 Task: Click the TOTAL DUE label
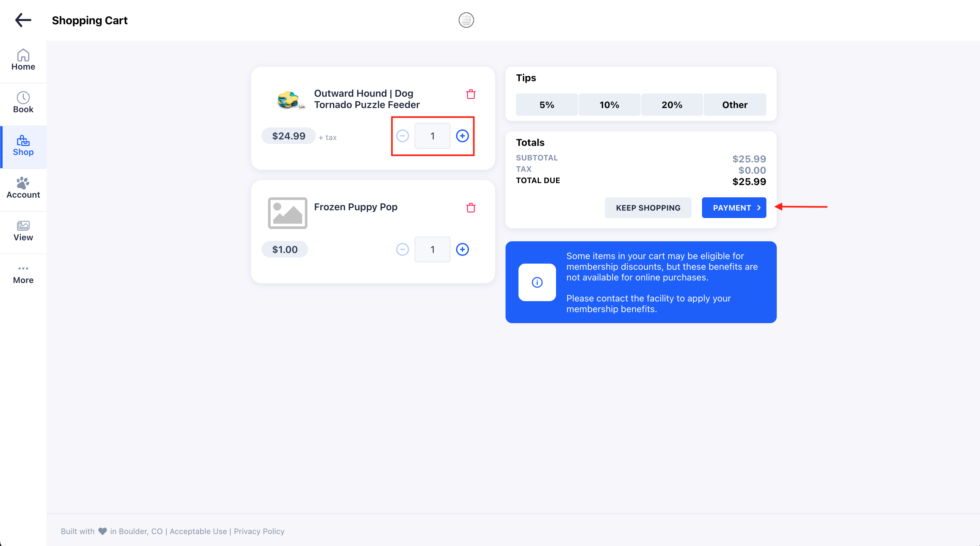click(538, 180)
